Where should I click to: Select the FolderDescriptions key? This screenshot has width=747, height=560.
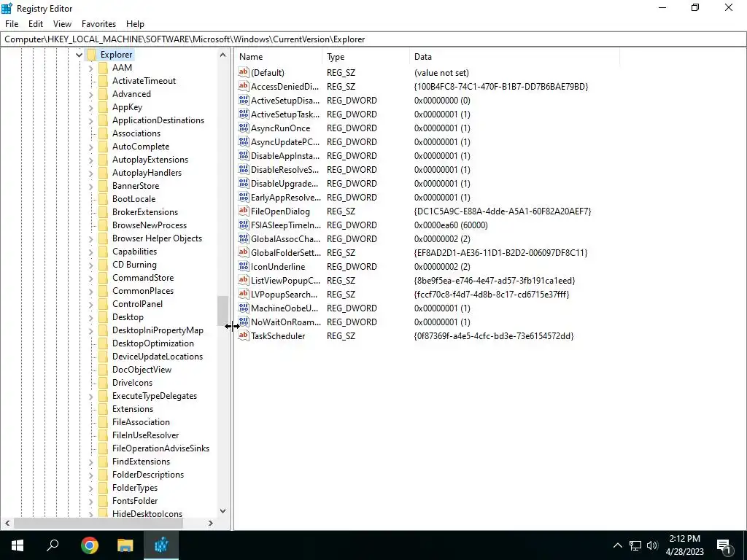(x=147, y=475)
